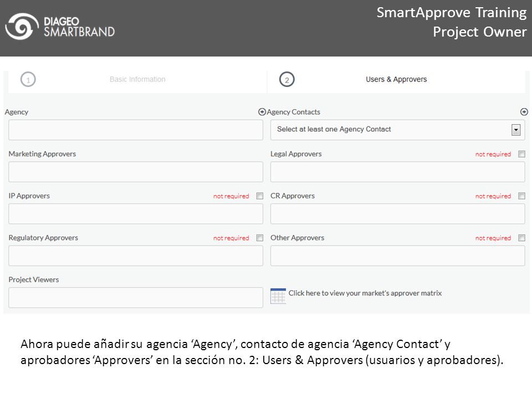This screenshot has width=532, height=399.
Task: Click the add Agency plus icon
Action: tap(262, 112)
